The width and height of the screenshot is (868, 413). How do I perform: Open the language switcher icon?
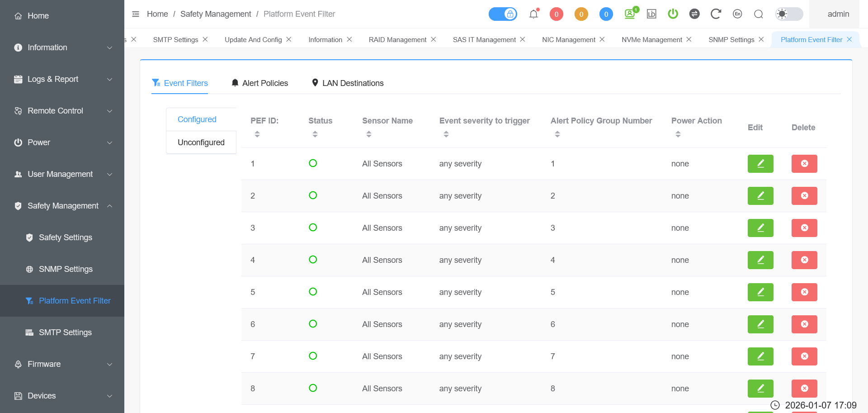tap(737, 14)
